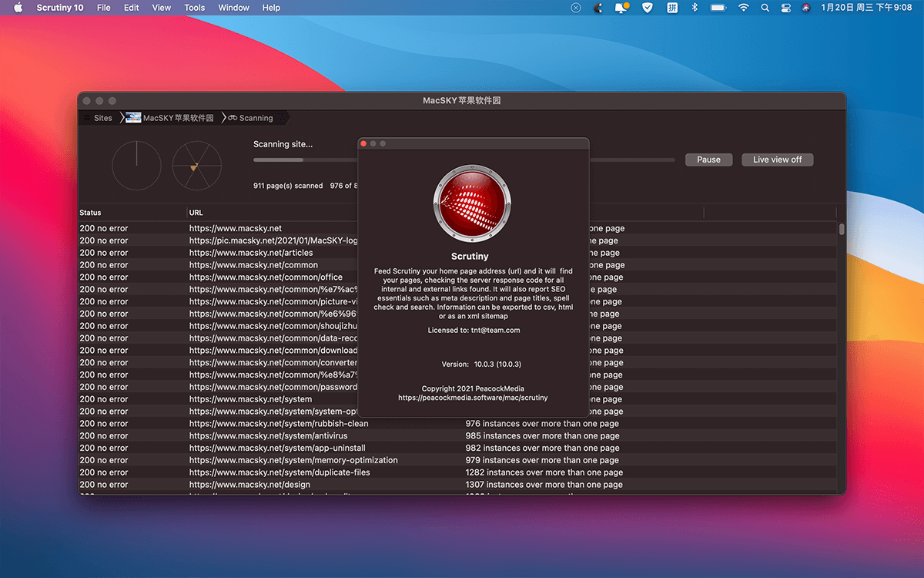Image resolution: width=924 pixels, height=578 pixels.
Task: Click the '979 instances over more than one page' cell
Action: tap(542, 460)
